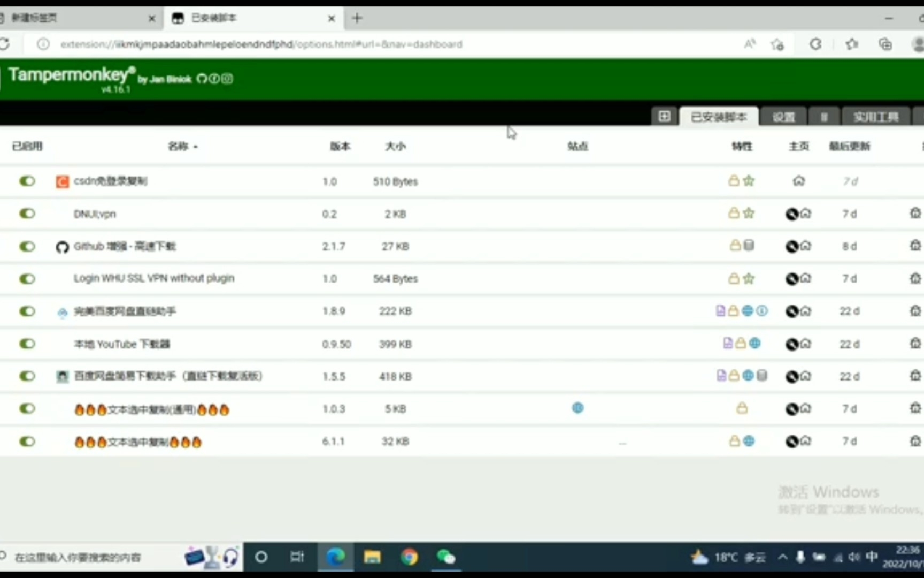
Task: Switch off the 完美百度网盘直链助手 script
Action: (x=27, y=311)
